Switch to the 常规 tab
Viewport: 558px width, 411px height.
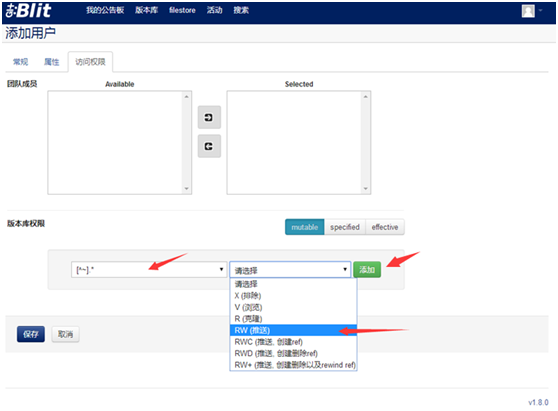coord(21,62)
